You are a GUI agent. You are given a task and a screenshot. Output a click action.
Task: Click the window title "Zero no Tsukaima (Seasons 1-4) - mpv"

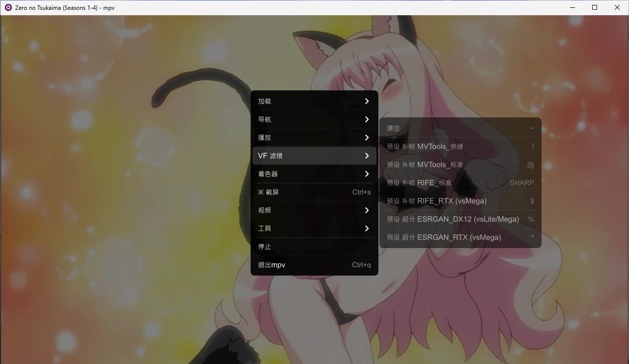click(x=65, y=8)
